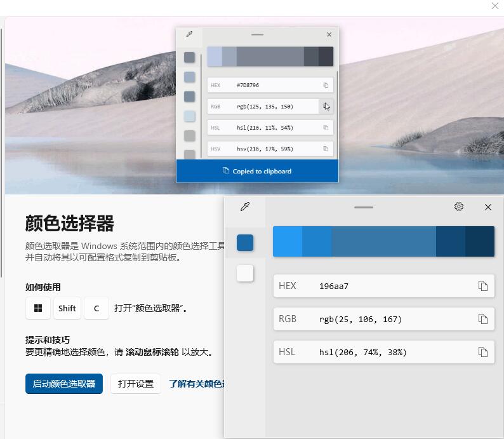Select the middle blue gradient segment

[384, 241]
